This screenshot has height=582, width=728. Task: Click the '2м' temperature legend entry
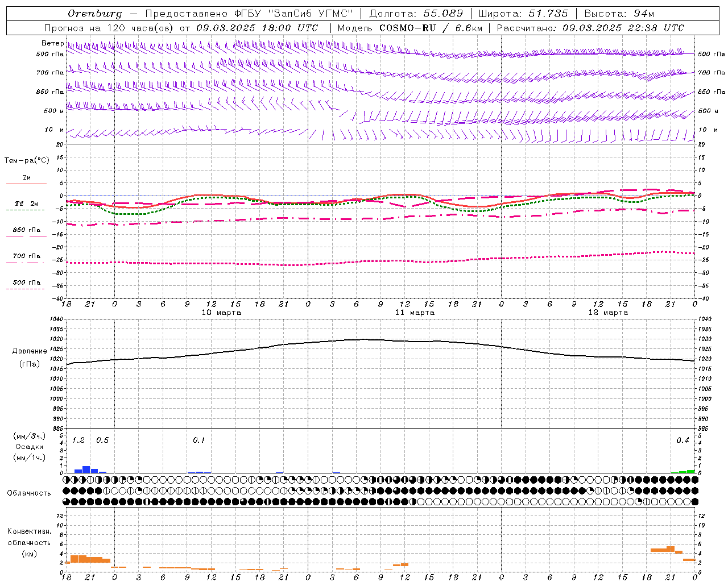pos(27,178)
